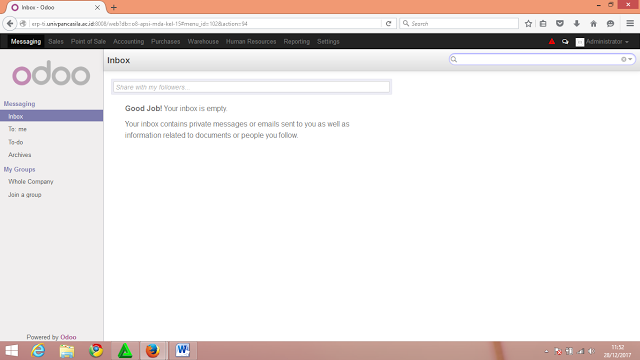Click the Odoo link in Powered by footer

click(68, 337)
